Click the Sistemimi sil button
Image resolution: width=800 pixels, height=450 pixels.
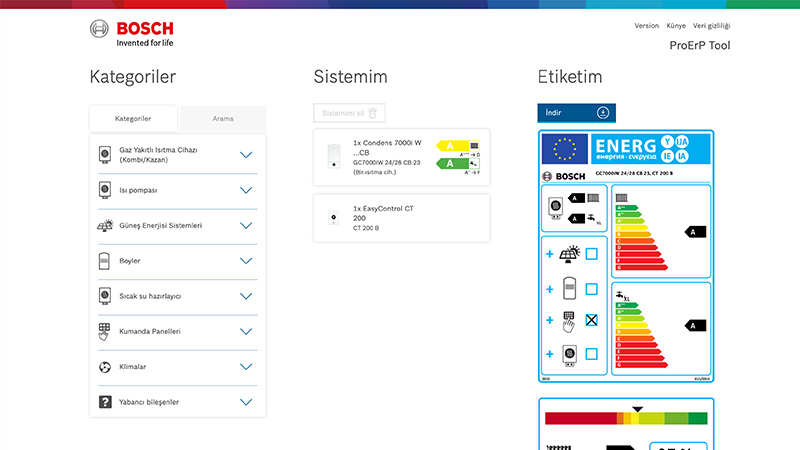tap(349, 113)
